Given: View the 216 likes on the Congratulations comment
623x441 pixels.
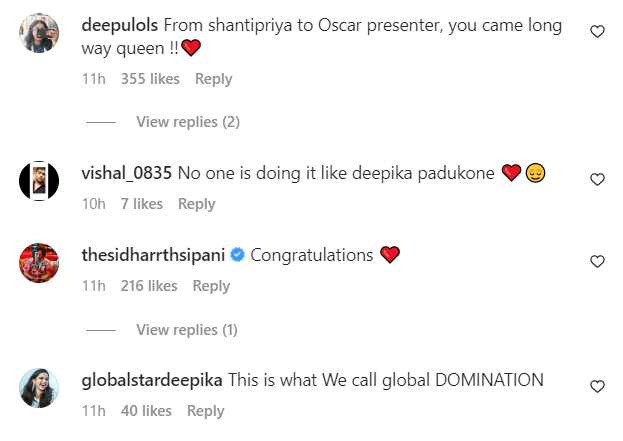Looking at the screenshot, I should [x=149, y=286].
